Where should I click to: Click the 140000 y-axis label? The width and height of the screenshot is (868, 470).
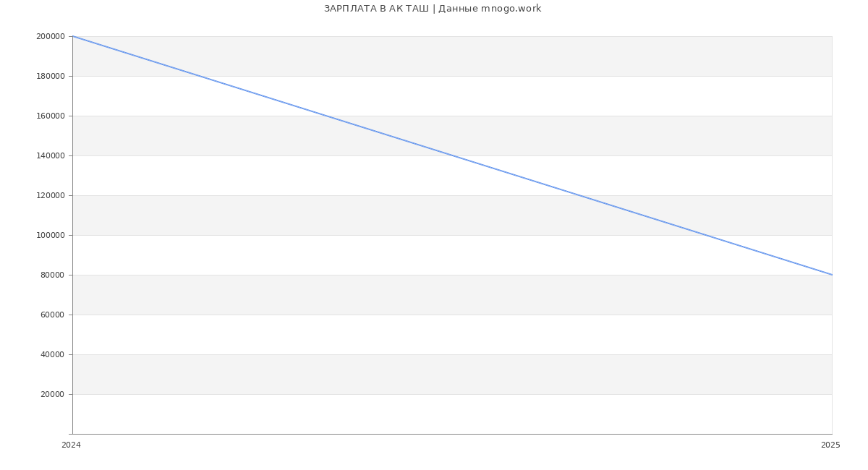pos(51,155)
